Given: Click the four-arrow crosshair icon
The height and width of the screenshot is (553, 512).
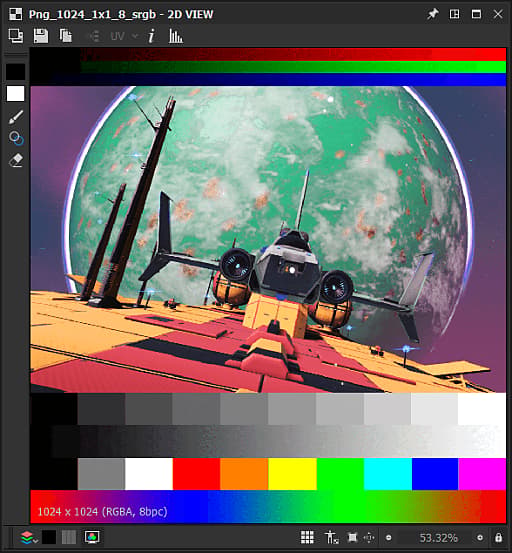Looking at the screenshot, I should [x=369, y=537].
